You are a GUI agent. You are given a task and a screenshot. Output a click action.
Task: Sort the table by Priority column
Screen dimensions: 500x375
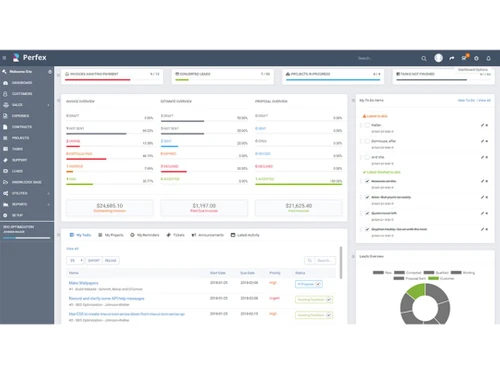[275, 273]
